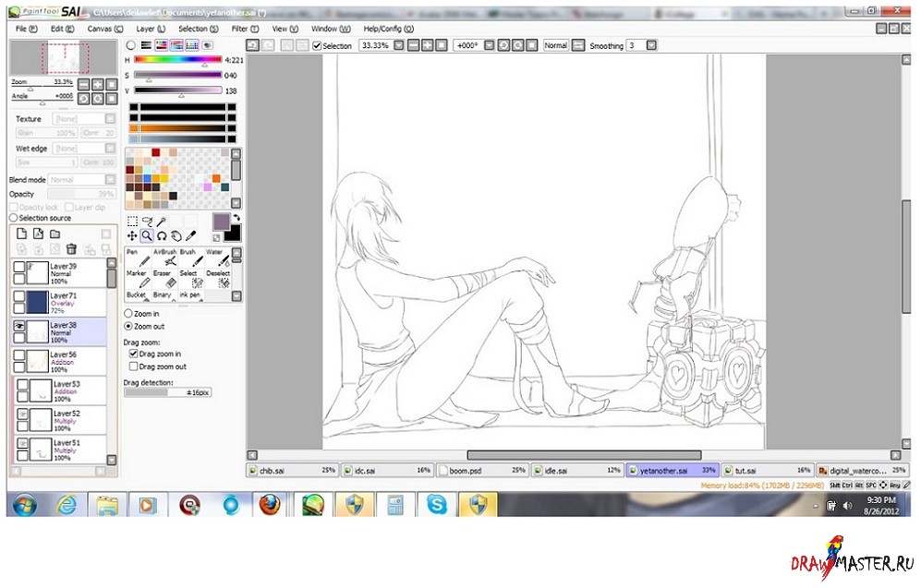Hide Layer38 using its eye toggle
The height and width of the screenshot is (588, 921).
tap(19, 326)
